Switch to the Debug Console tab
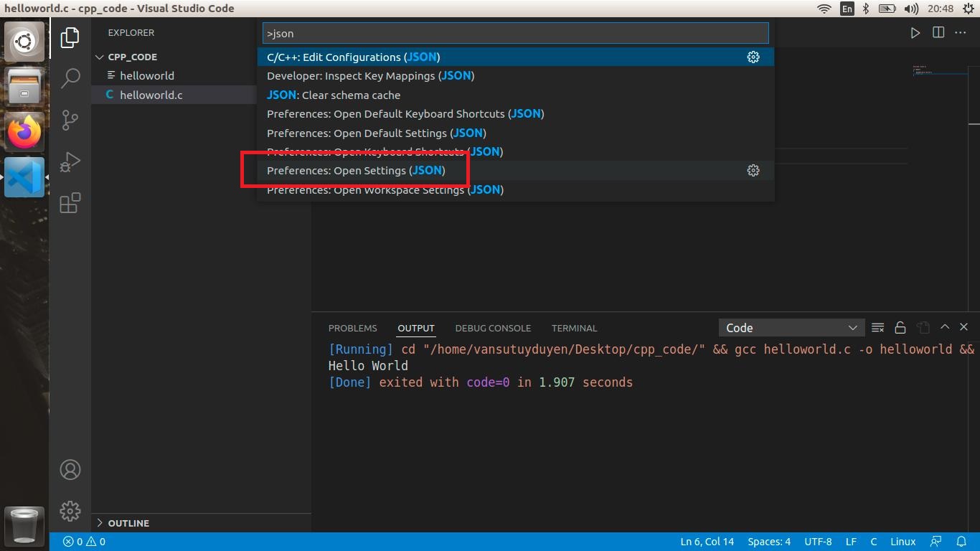Image resolution: width=980 pixels, height=551 pixels. tap(493, 328)
